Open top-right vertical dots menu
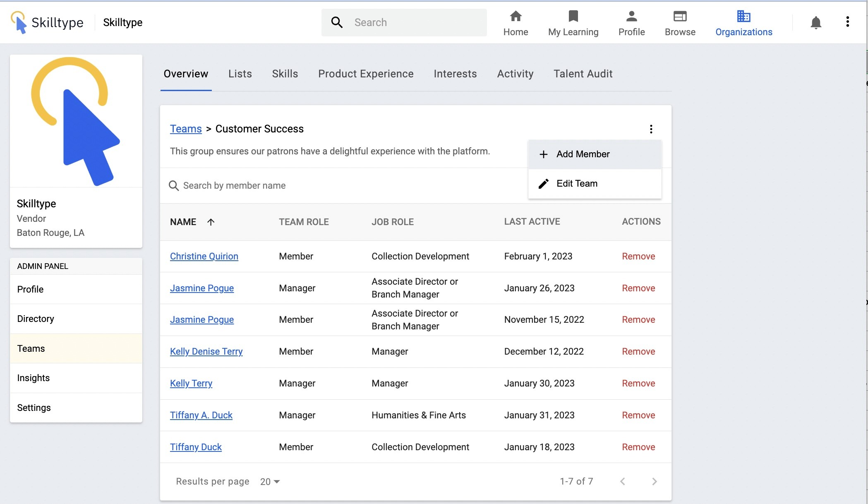Image resolution: width=868 pixels, height=504 pixels. tap(847, 22)
